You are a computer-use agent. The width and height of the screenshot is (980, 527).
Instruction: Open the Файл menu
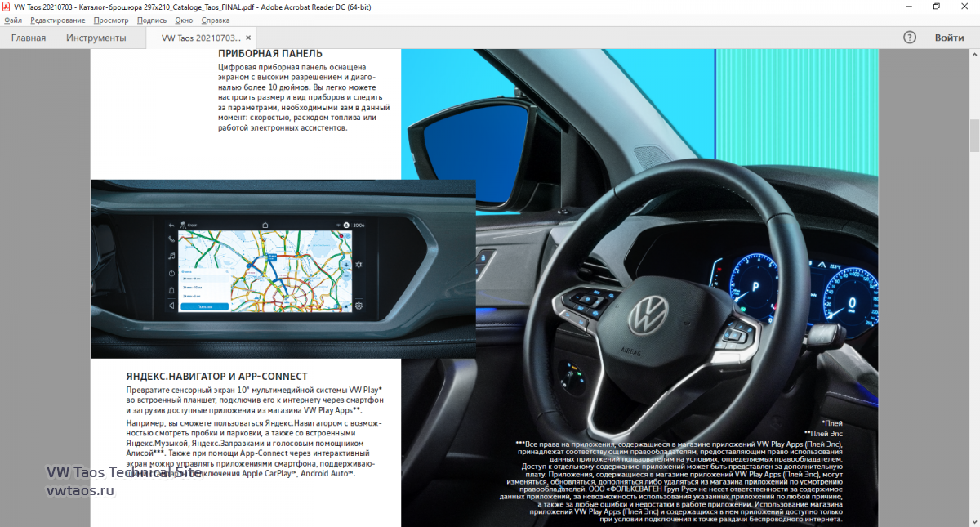tap(12, 20)
